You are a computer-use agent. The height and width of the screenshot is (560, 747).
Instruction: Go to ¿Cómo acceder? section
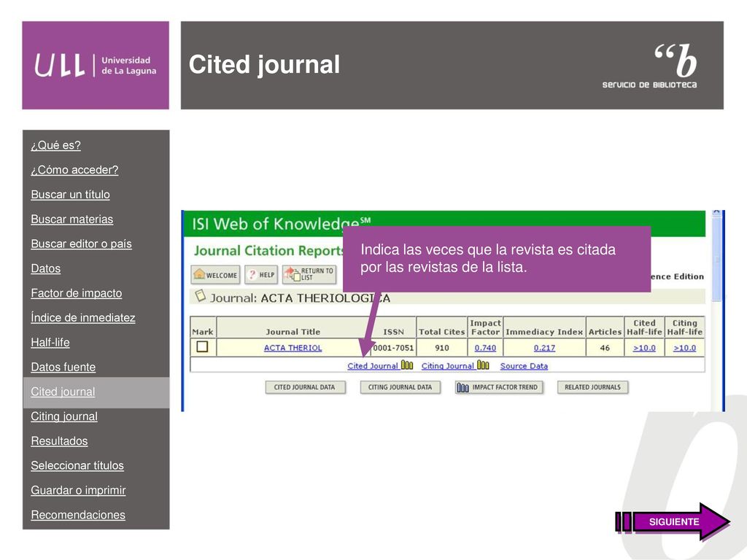point(74,170)
